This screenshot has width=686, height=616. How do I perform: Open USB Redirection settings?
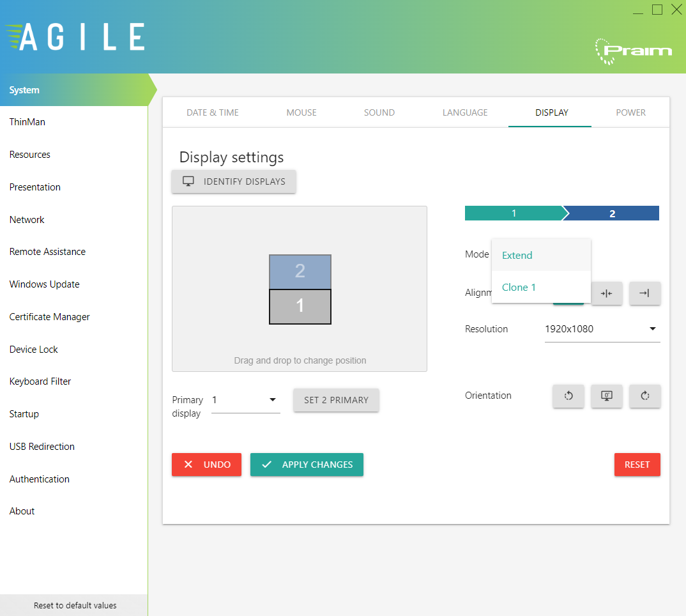click(74, 447)
